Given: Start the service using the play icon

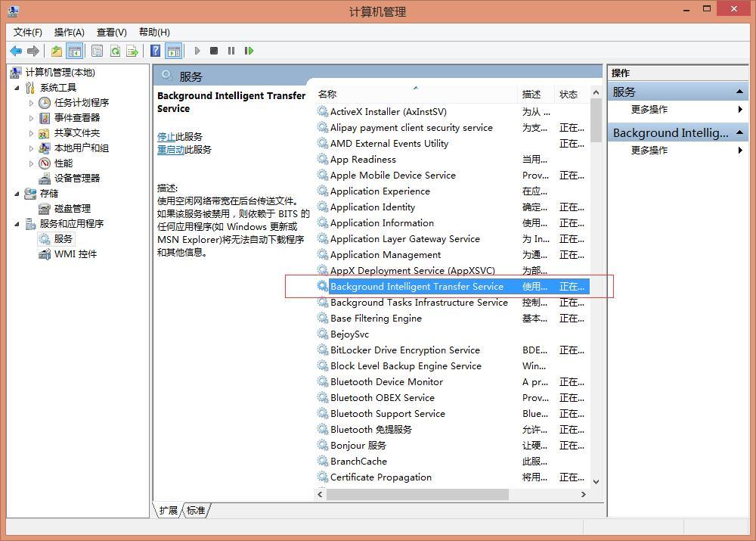Looking at the screenshot, I should click(x=197, y=51).
